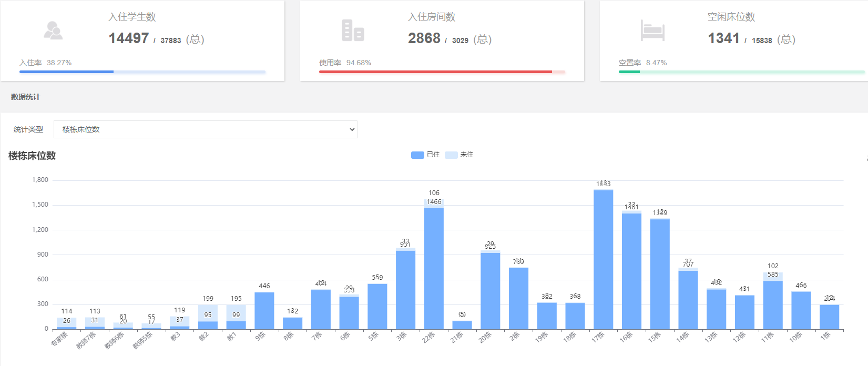Toggle the 未住 legend series
The image size is (868, 366).
point(459,155)
